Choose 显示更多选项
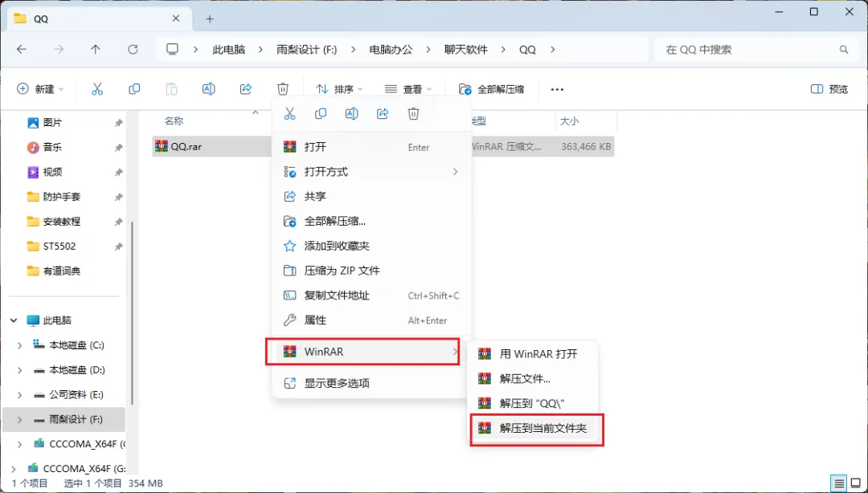 tap(371, 383)
